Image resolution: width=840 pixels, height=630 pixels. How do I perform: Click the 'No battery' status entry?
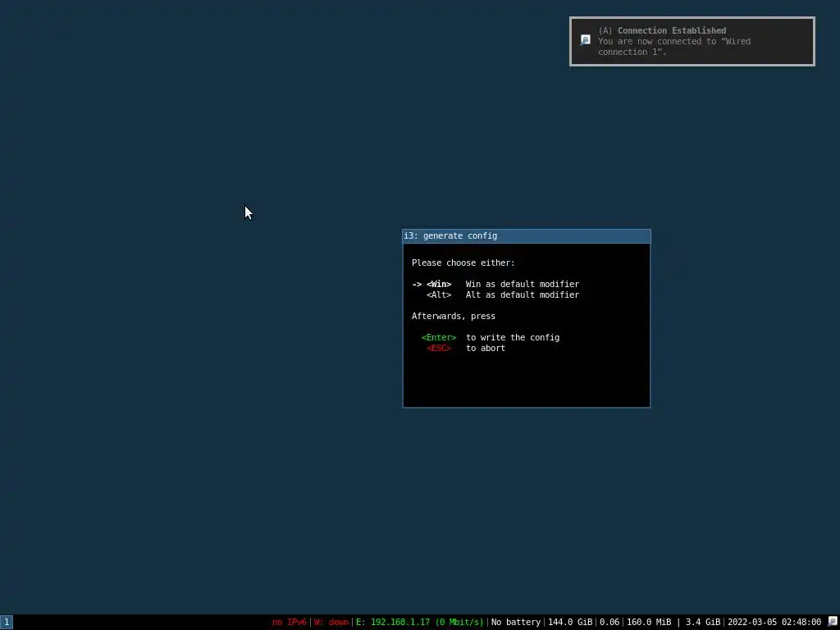[x=516, y=622]
